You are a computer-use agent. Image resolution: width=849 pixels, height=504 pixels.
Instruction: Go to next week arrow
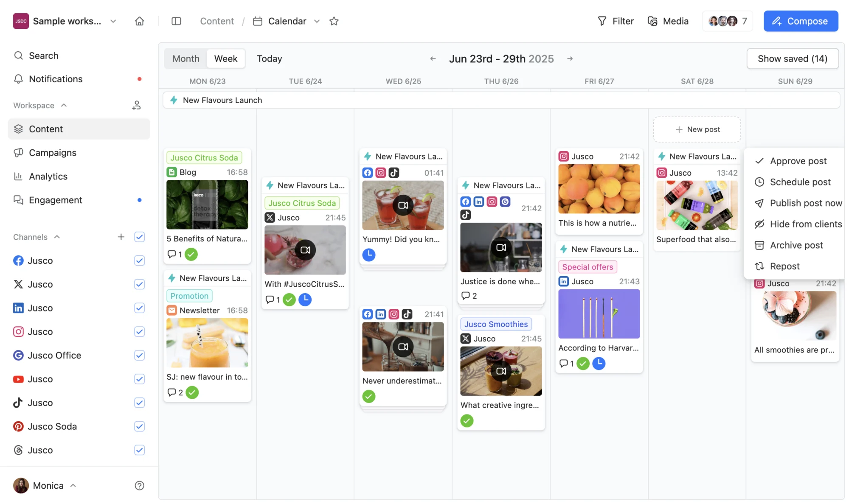[x=570, y=59]
